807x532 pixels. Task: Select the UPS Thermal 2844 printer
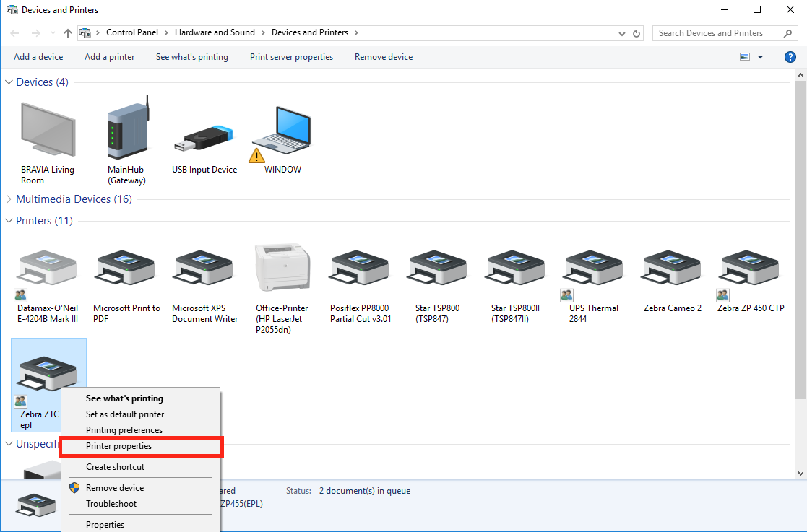(x=593, y=268)
